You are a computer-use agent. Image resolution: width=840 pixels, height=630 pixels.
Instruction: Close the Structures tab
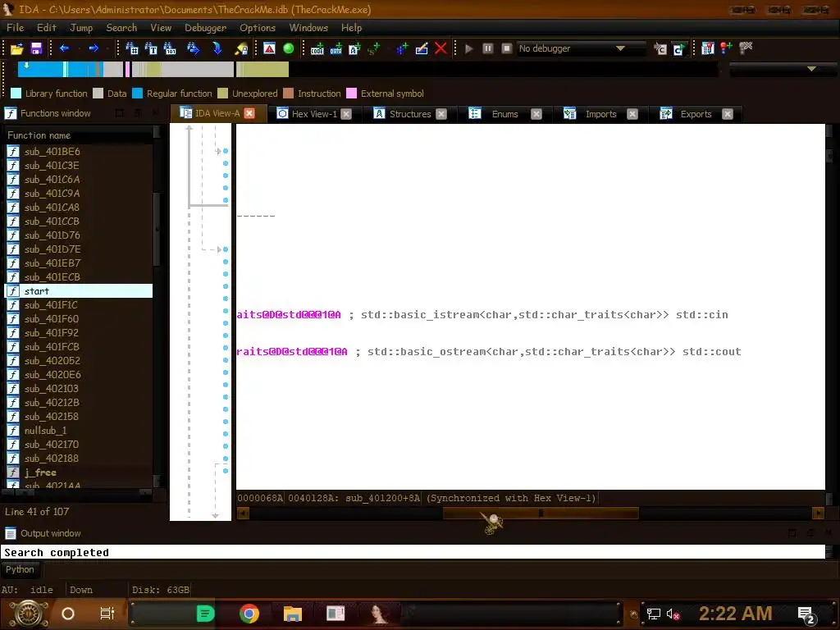point(441,114)
